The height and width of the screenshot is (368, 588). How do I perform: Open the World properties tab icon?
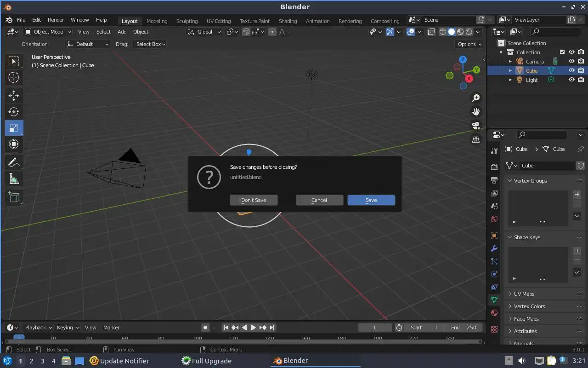[x=494, y=219]
